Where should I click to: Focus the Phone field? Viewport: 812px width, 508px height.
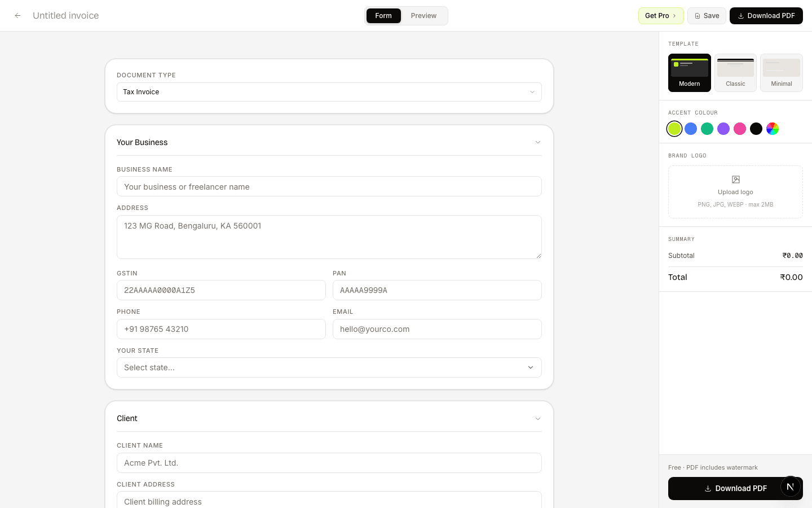point(221,329)
